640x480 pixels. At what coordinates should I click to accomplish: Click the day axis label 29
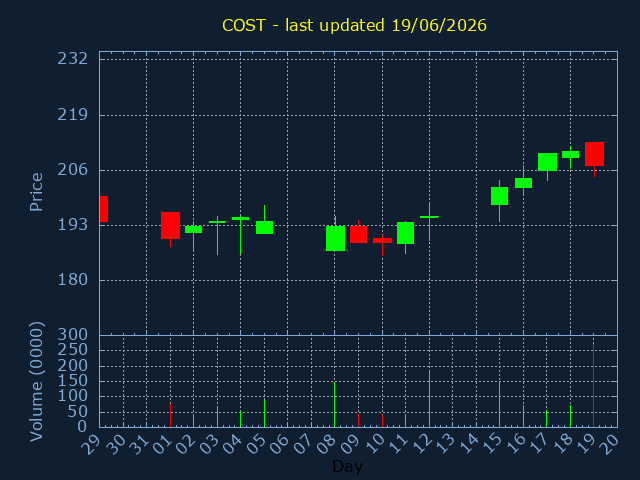tap(91, 443)
